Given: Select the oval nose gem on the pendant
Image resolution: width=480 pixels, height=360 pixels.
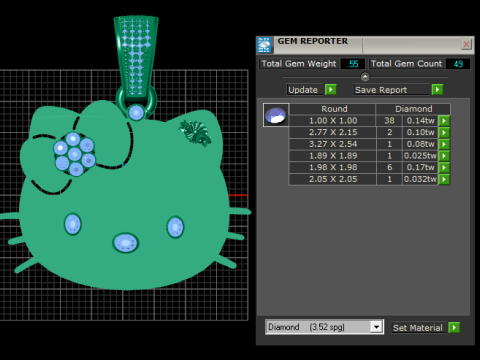Looking at the screenshot, I should point(125,243).
